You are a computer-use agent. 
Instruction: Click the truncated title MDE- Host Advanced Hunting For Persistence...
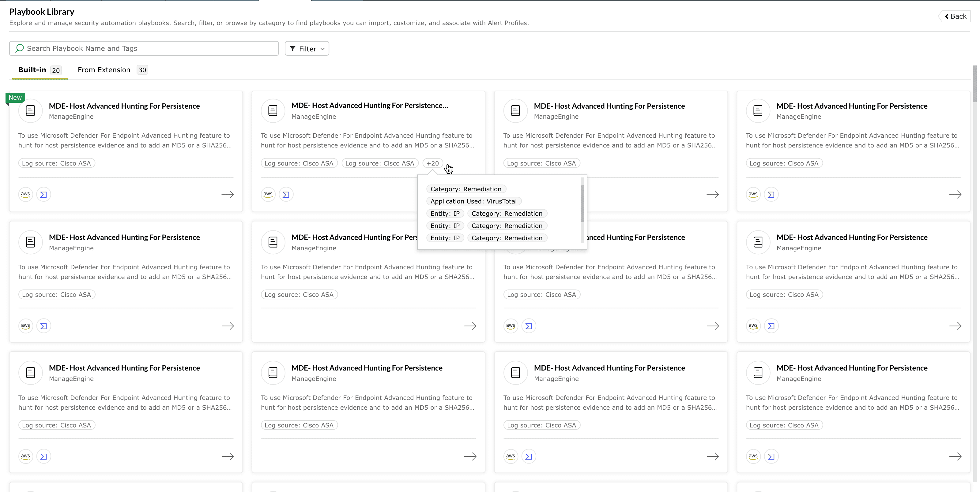pos(370,105)
